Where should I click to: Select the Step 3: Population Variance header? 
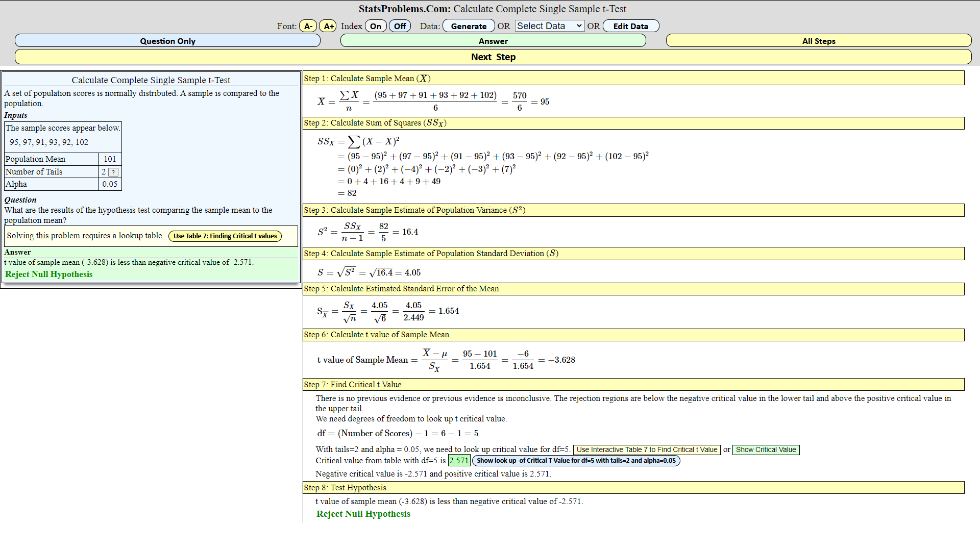click(x=633, y=210)
